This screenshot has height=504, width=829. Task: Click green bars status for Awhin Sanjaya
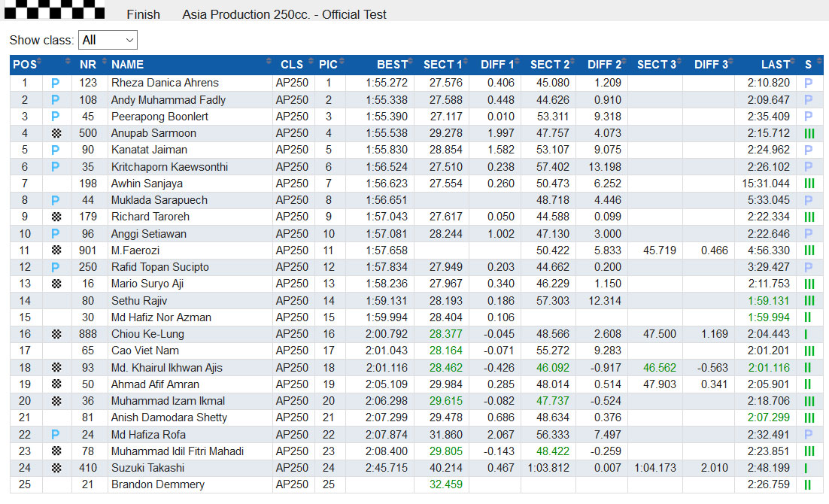pos(809,184)
